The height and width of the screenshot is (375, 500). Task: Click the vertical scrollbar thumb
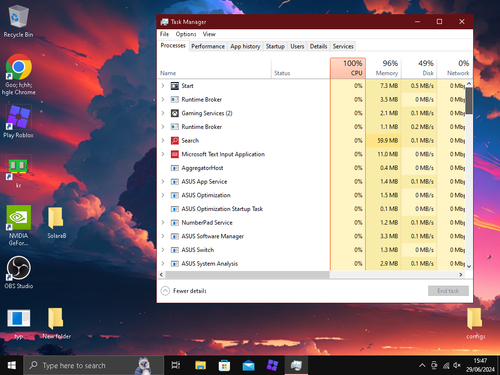pyautogui.click(x=469, y=101)
